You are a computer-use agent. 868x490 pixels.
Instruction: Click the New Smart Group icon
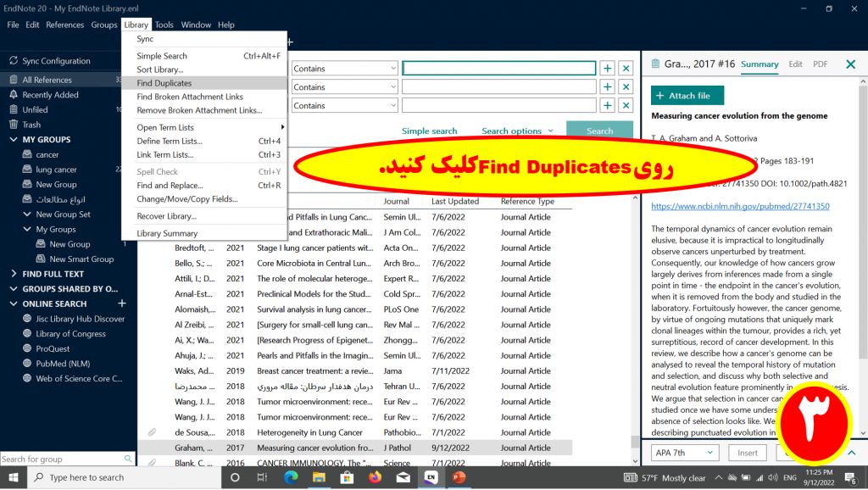(41, 259)
